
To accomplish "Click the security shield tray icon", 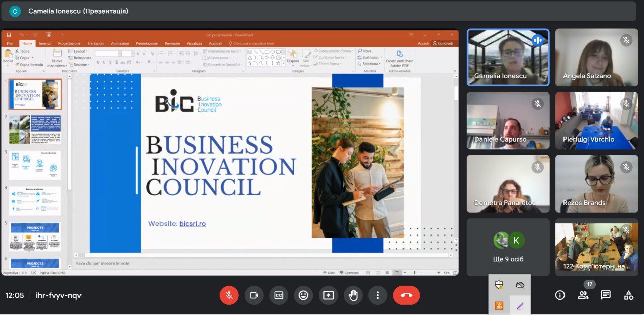I will [x=499, y=285].
